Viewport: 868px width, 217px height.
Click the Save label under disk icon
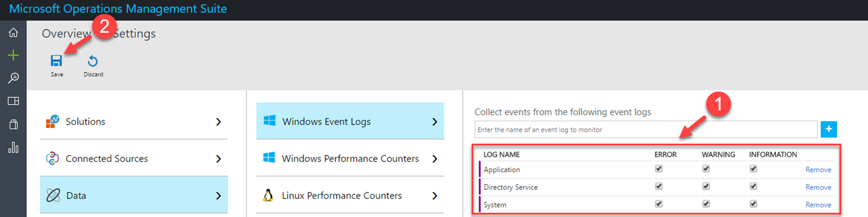[x=57, y=74]
